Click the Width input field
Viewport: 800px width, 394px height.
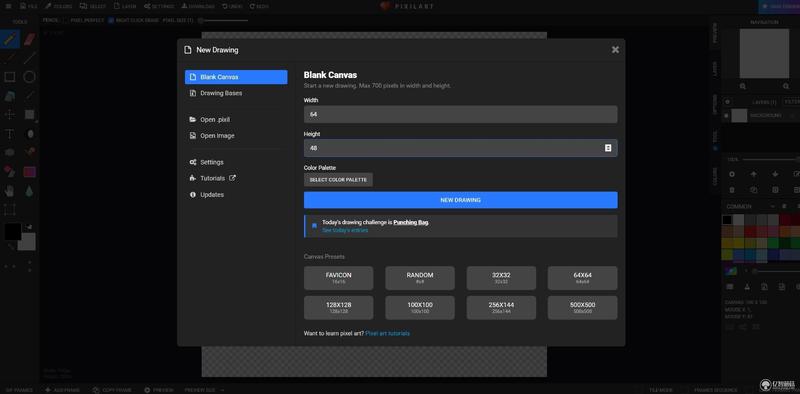[x=460, y=114]
